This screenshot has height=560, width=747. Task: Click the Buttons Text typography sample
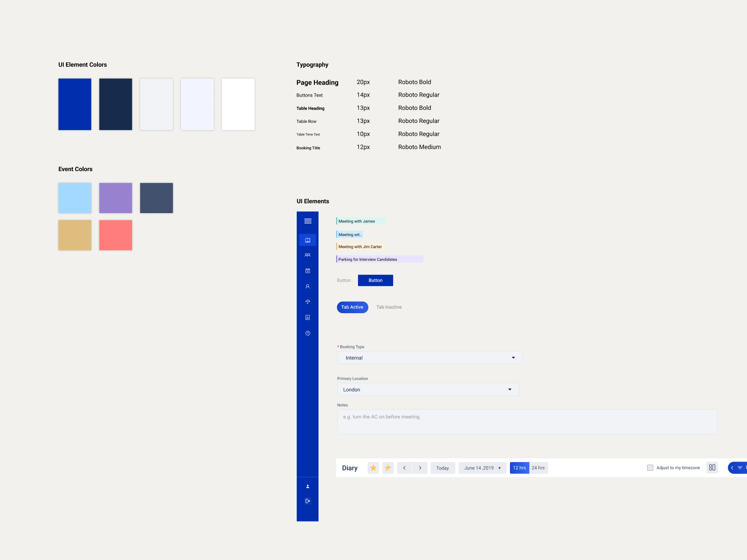(310, 95)
